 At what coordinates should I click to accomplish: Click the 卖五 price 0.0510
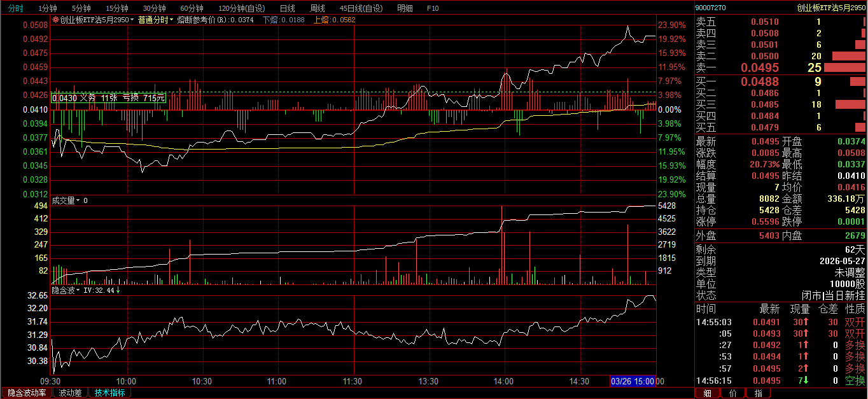[764, 22]
